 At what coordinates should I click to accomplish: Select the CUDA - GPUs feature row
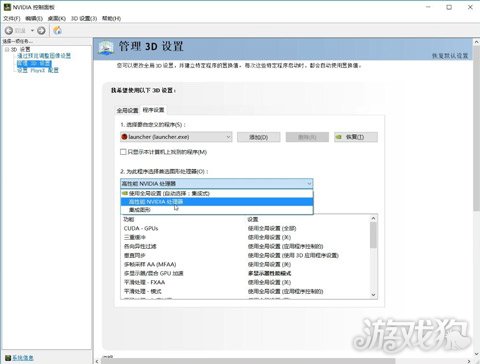[245, 228]
